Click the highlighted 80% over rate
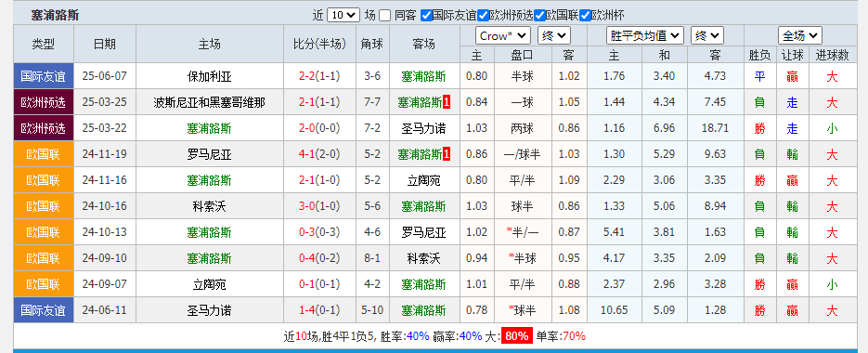The height and width of the screenshot is (353, 868). click(516, 336)
